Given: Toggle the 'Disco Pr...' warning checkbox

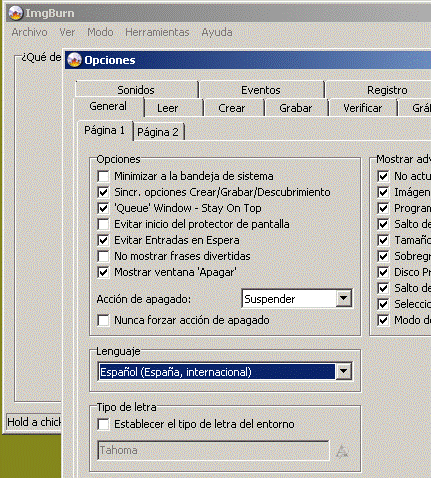Looking at the screenshot, I should pyautogui.click(x=383, y=272).
